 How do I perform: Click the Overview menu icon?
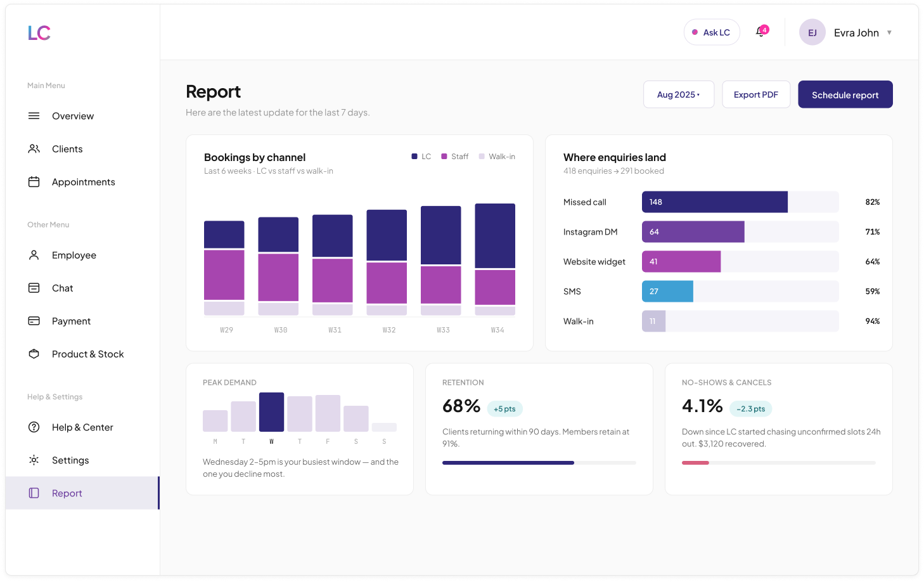point(34,116)
